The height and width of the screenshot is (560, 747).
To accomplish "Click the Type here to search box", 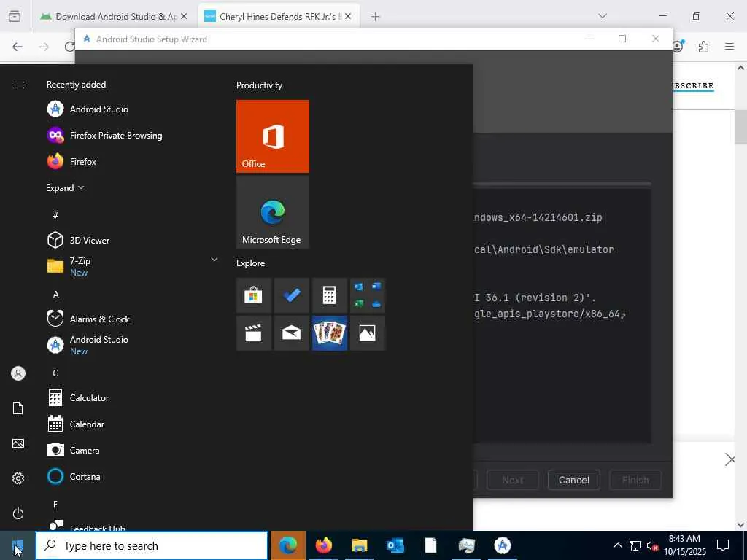I will click(152, 545).
